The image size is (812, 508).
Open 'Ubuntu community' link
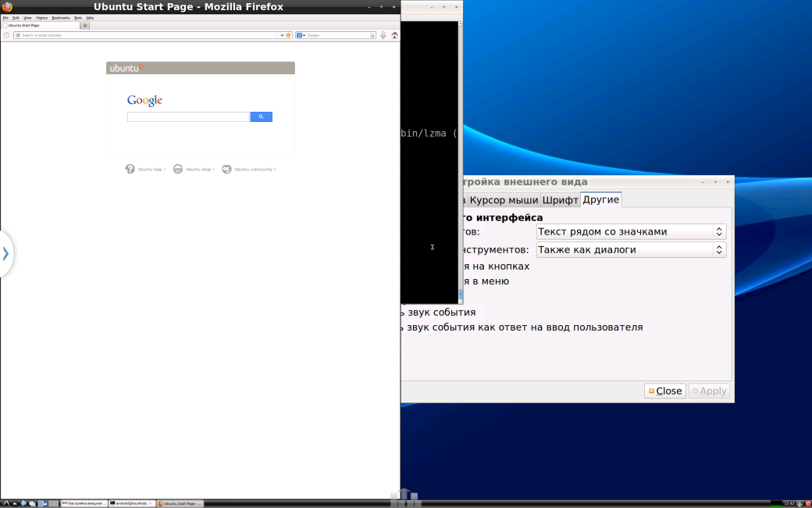click(x=255, y=170)
